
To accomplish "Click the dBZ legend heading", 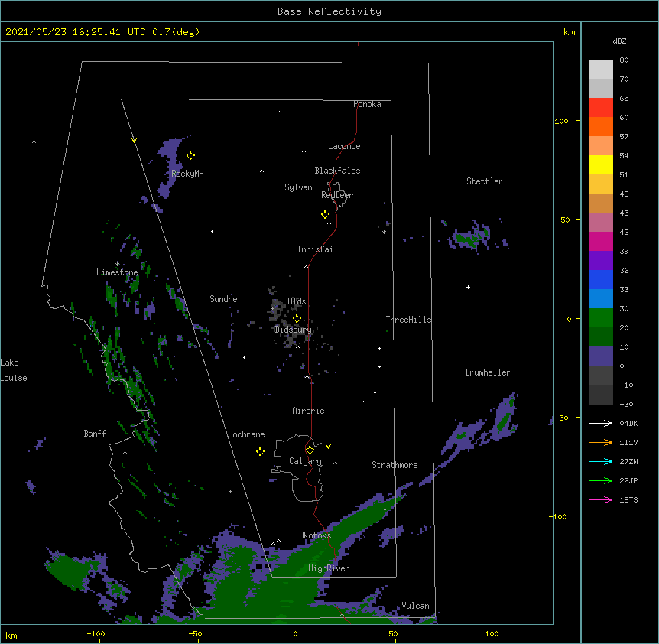I will click(x=619, y=41).
